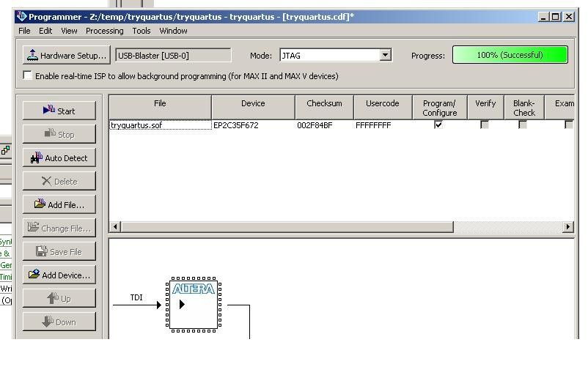Click the Delete button

59,181
